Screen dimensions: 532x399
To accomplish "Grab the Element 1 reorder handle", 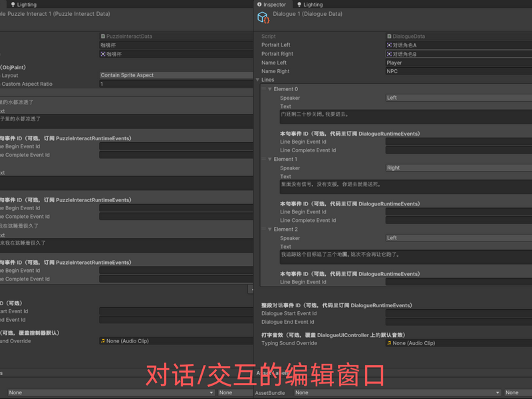I will [263, 159].
